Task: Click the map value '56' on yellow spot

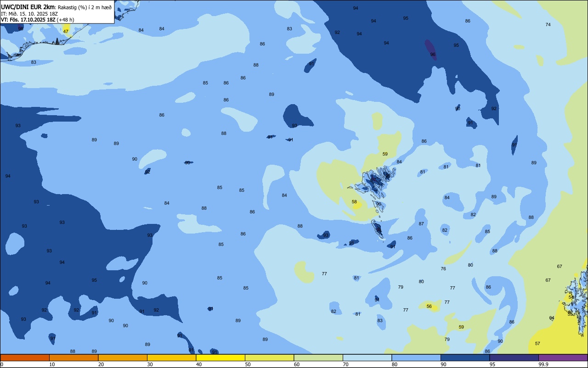Action: [429, 307]
